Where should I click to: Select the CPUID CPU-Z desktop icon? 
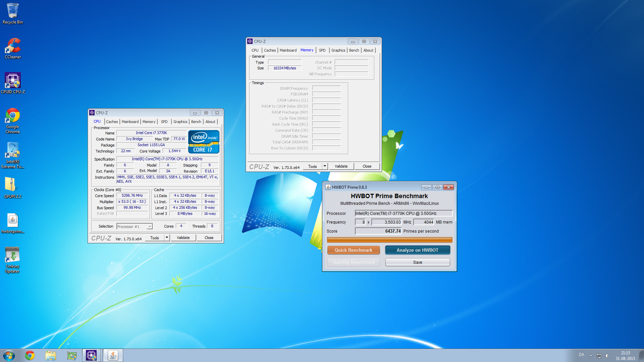(x=13, y=83)
